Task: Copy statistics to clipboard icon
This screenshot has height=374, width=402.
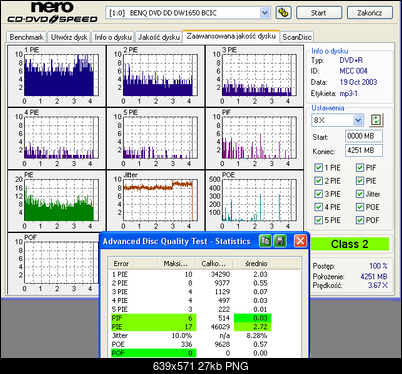Action: [x=265, y=241]
